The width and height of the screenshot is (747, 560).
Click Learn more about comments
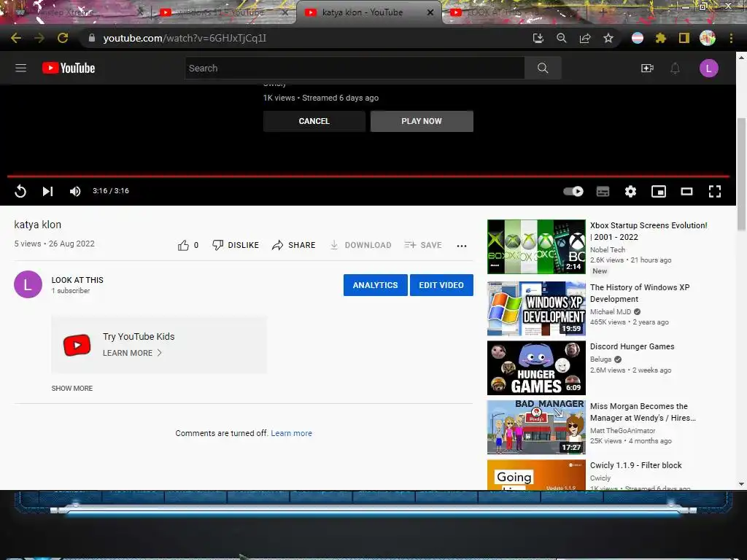pyautogui.click(x=292, y=433)
